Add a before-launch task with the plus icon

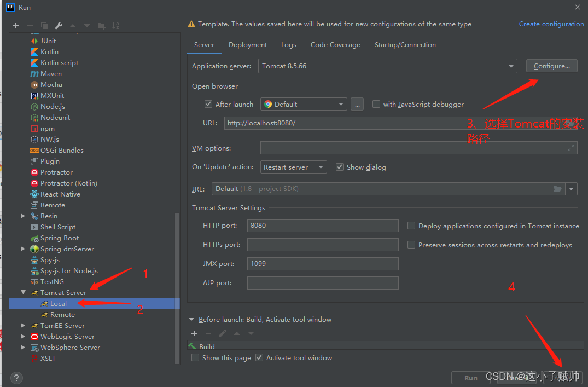point(194,333)
